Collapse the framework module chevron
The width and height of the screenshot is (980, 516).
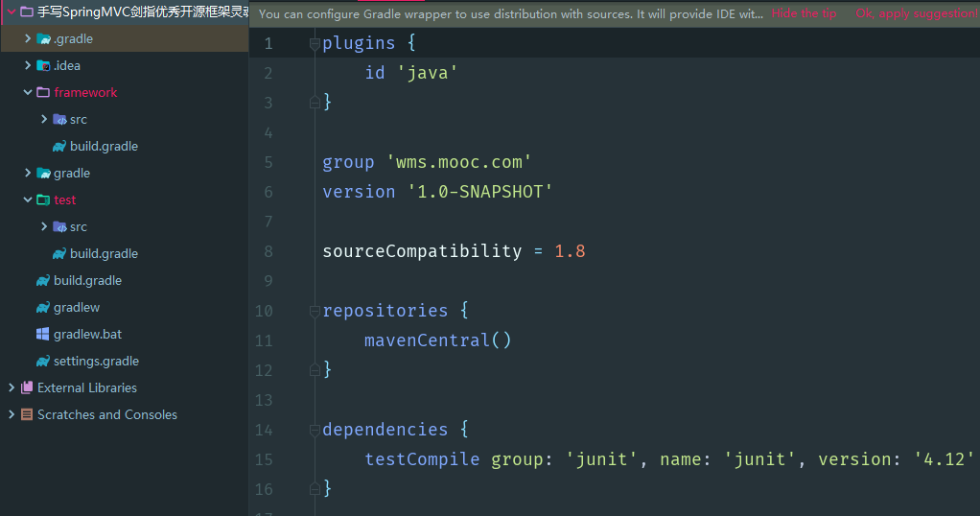point(28,92)
